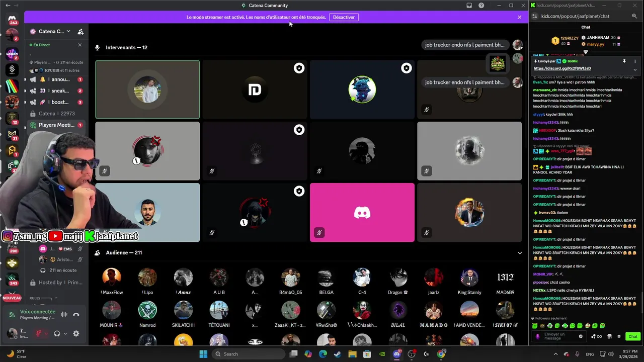Disconnect from the voice channel
The width and height of the screenshot is (644, 362).
coord(76,315)
